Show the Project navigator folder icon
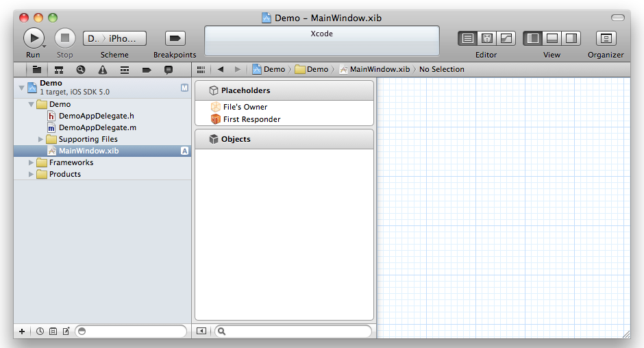The image size is (644, 348). click(37, 69)
